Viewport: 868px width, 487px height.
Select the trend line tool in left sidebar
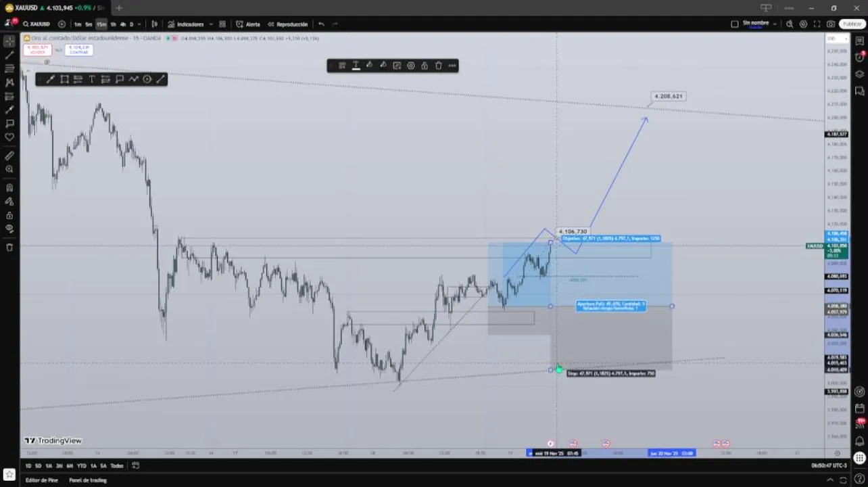pos(9,55)
